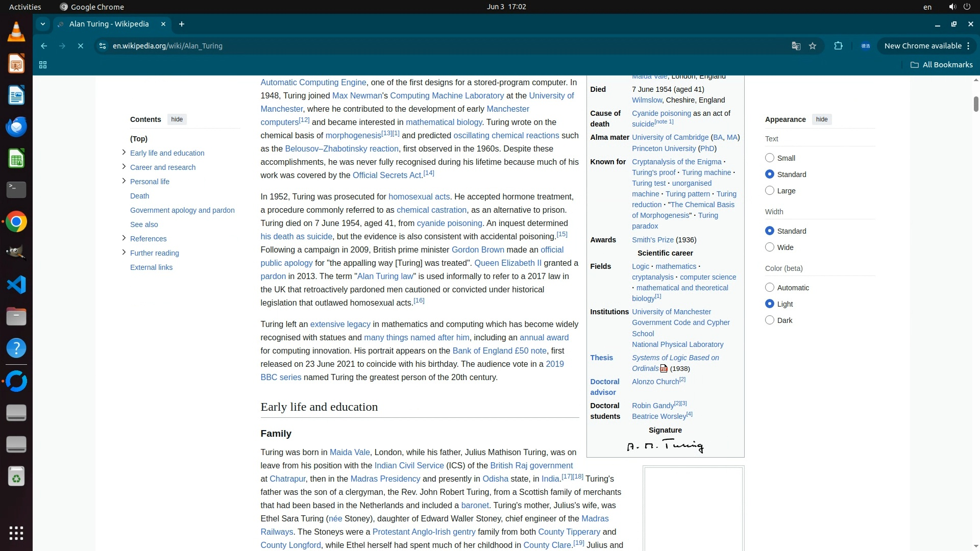Hide the Contents sidebar
This screenshot has width=980, height=551.
coord(177,119)
